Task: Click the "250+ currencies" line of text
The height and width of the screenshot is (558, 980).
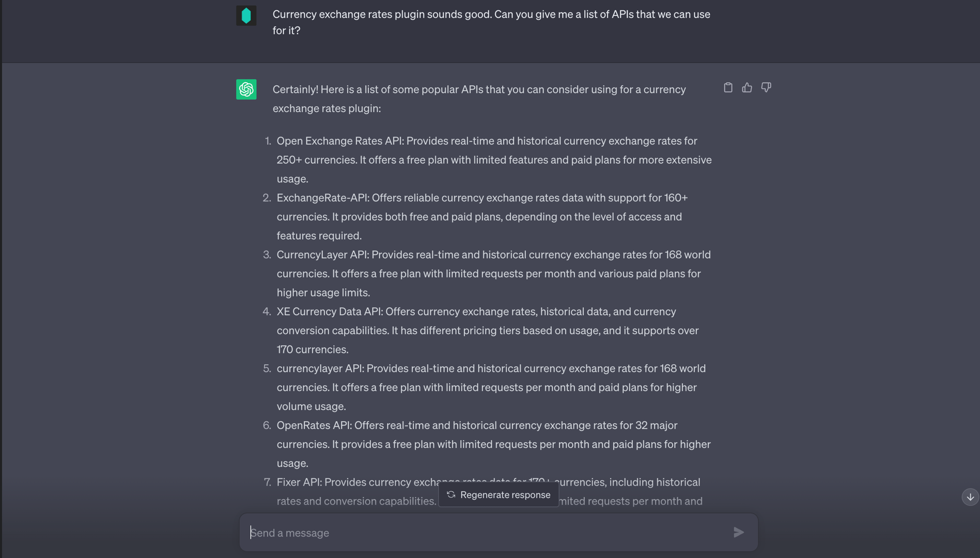Action: click(493, 160)
